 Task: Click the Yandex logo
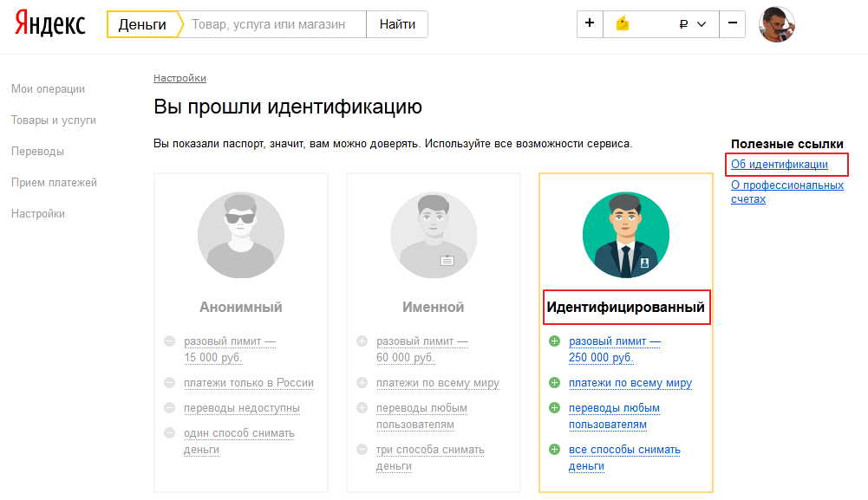tap(49, 24)
